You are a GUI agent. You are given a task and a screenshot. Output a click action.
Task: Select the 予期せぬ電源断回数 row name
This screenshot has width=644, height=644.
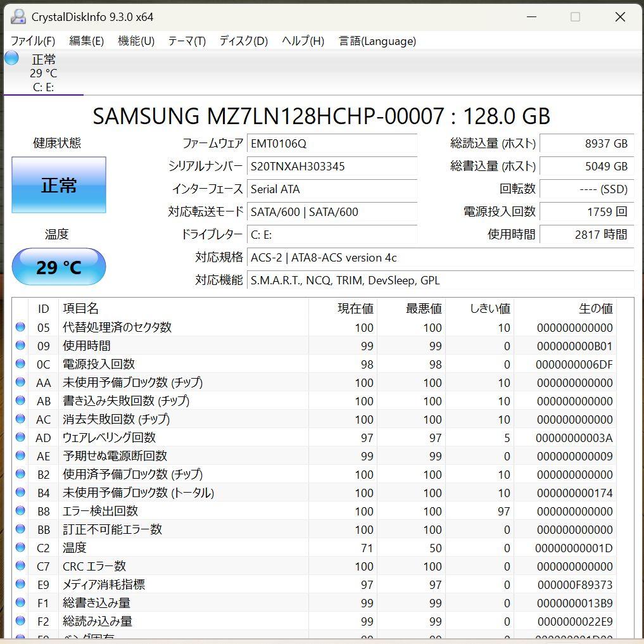click(x=115, y=456)
